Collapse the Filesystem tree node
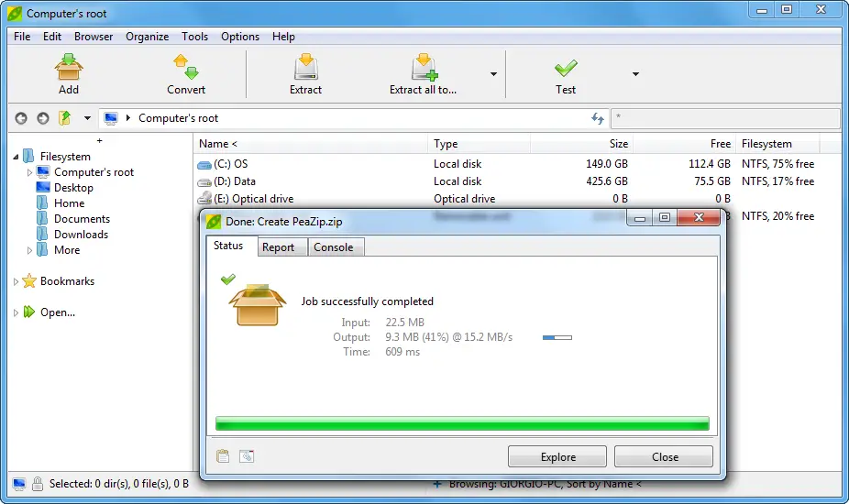 16,157
